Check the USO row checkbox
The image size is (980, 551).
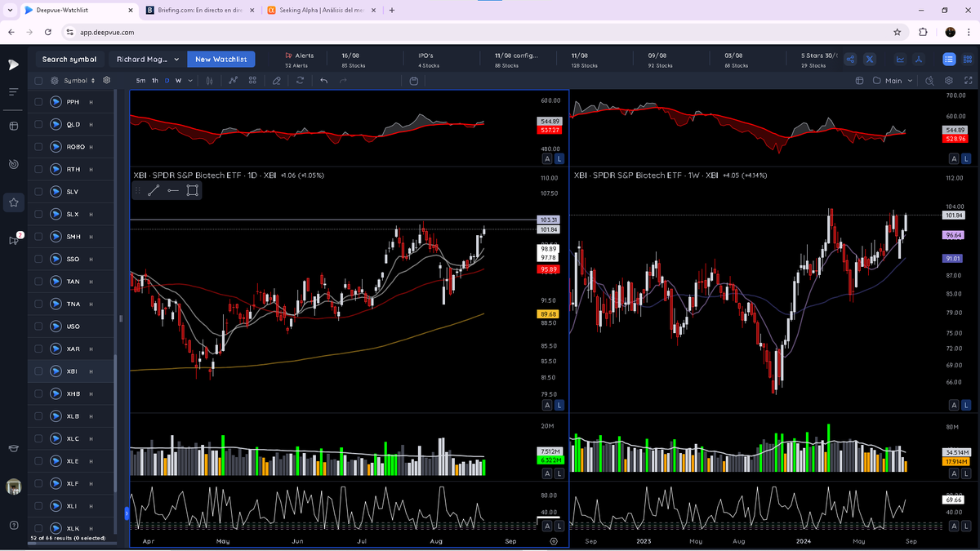coord(38,327)
